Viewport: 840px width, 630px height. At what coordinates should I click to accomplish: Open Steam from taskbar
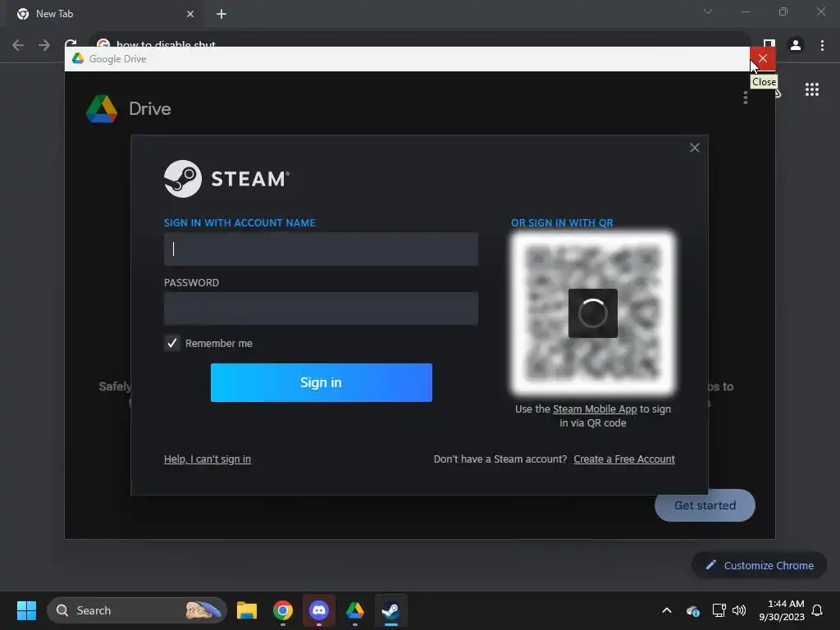coord(390,610)
